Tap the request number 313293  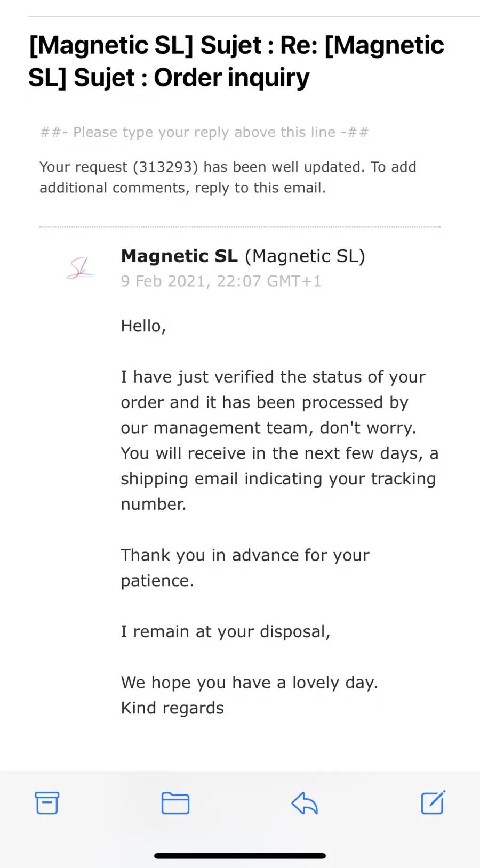(x=165, y=167)
